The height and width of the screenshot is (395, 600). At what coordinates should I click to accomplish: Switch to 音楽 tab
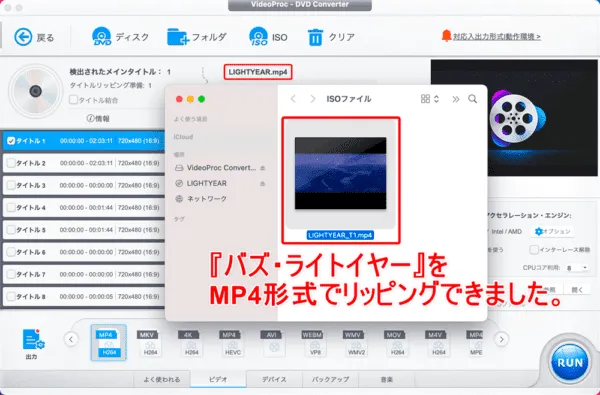(x=386, y=379)
